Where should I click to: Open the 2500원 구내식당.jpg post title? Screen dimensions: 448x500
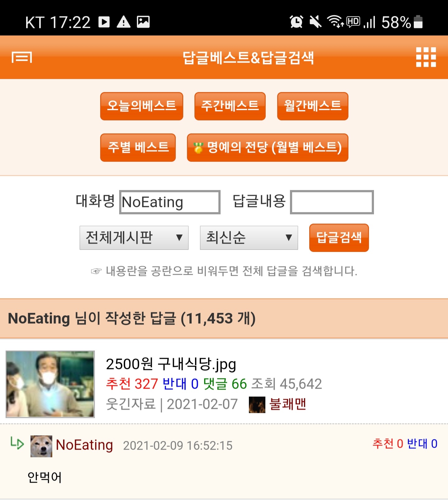point(171,364)
